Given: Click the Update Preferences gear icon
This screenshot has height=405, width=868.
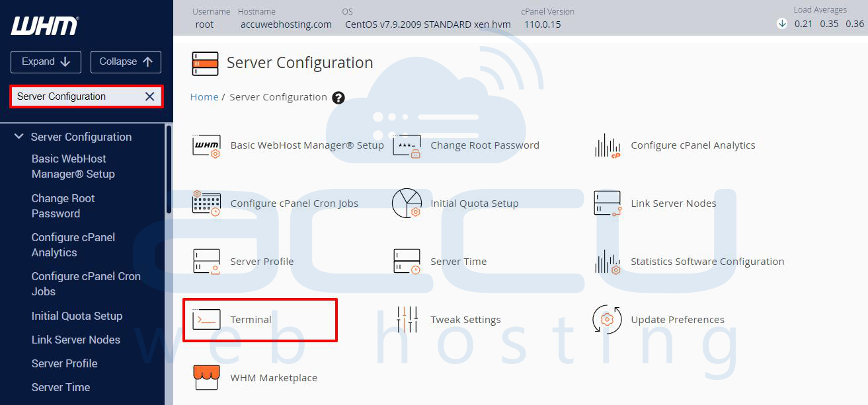Looking at the screenshot, I should [607, 320].
